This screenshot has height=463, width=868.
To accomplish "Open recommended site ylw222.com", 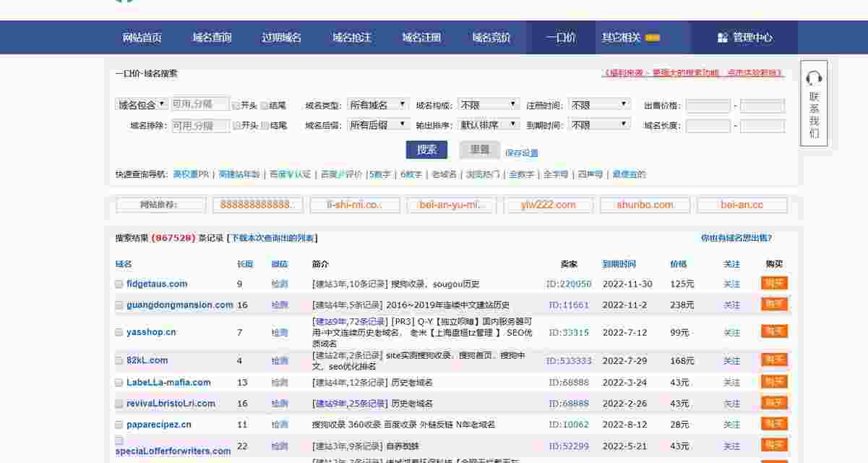I will (549, 205).
